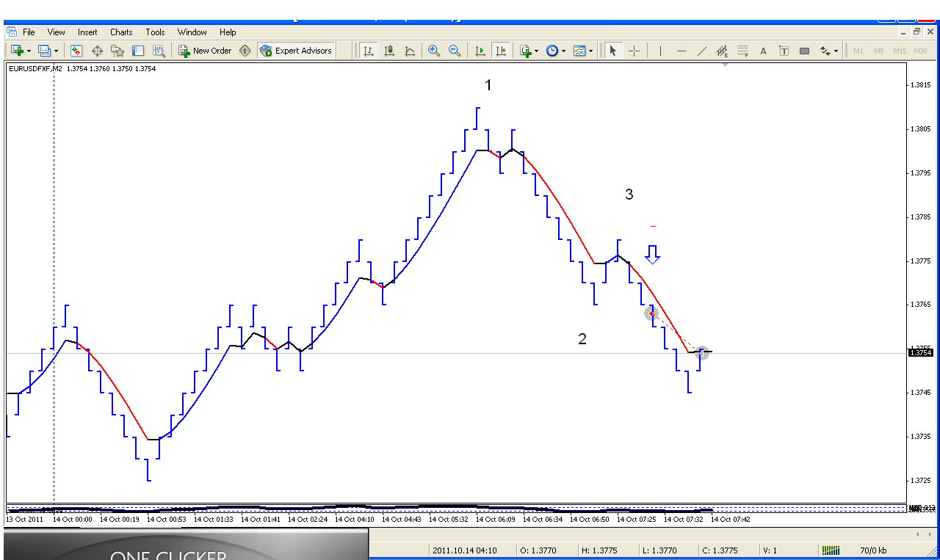The image size is (940, 560).
Task: Open the Market Watch panel icon
Action: (76, 51)
